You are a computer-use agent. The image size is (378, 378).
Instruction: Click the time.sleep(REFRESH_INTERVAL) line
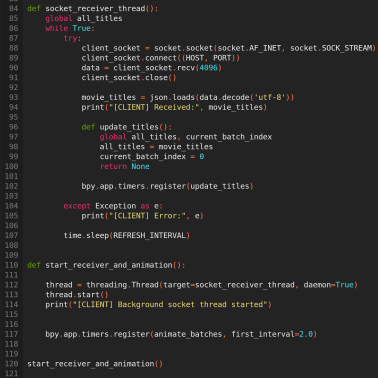[127, 236]
